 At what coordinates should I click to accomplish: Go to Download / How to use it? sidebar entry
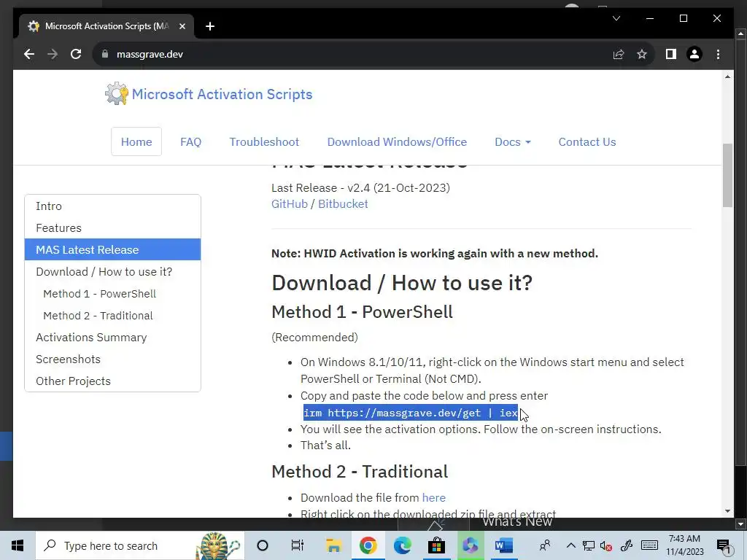click(112, 271)
